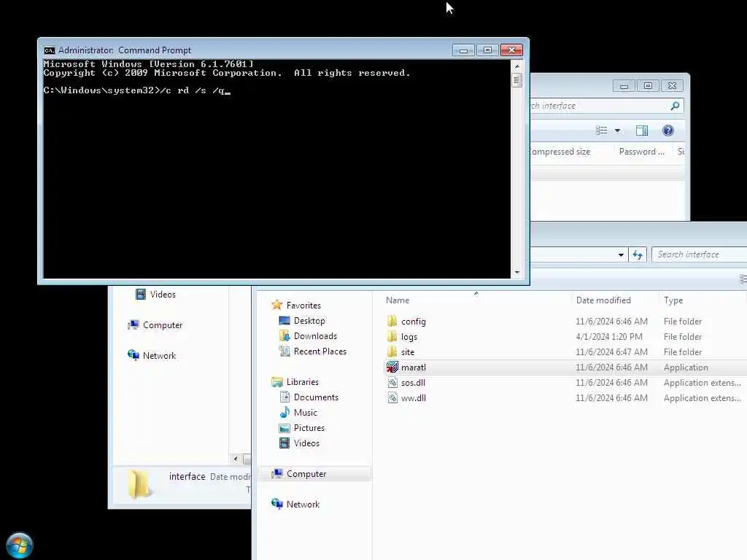Select Network in the left back window
The image size is (747, 560).
coord(159,356)
